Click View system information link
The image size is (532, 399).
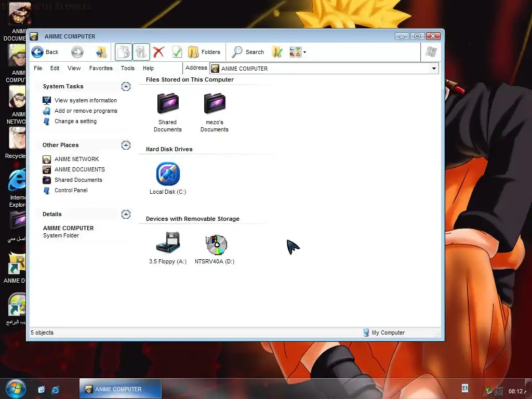(x=86, y=100)
